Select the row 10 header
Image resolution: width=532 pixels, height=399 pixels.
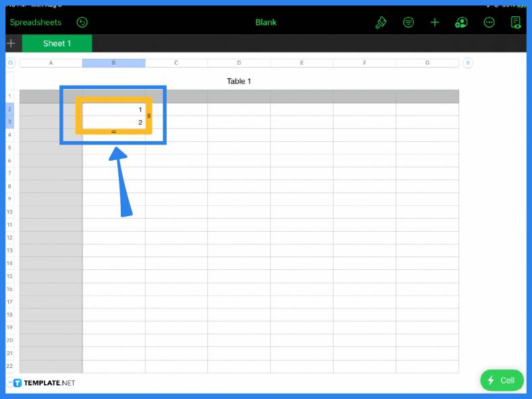coord(9,211)
